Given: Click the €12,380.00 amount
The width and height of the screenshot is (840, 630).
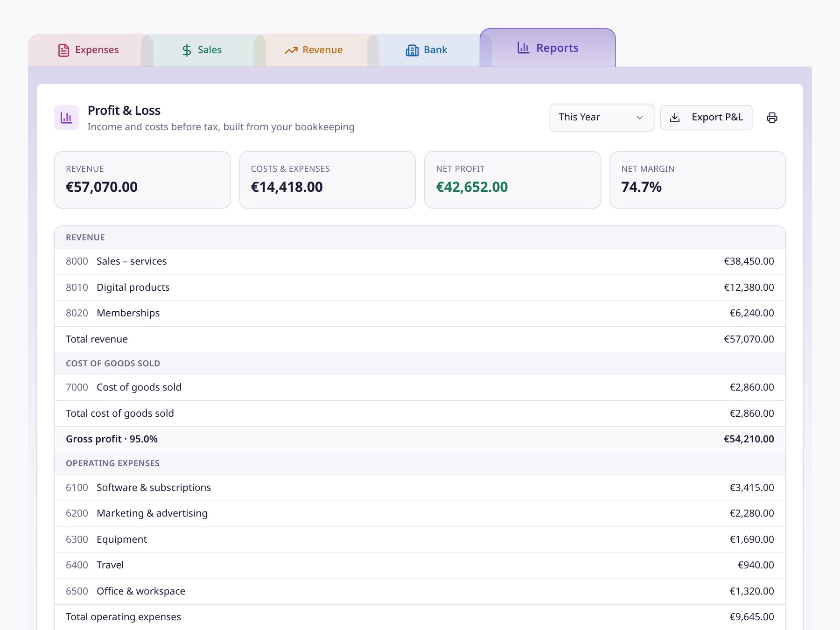Looking at the screenshot, I should [749, 287].
